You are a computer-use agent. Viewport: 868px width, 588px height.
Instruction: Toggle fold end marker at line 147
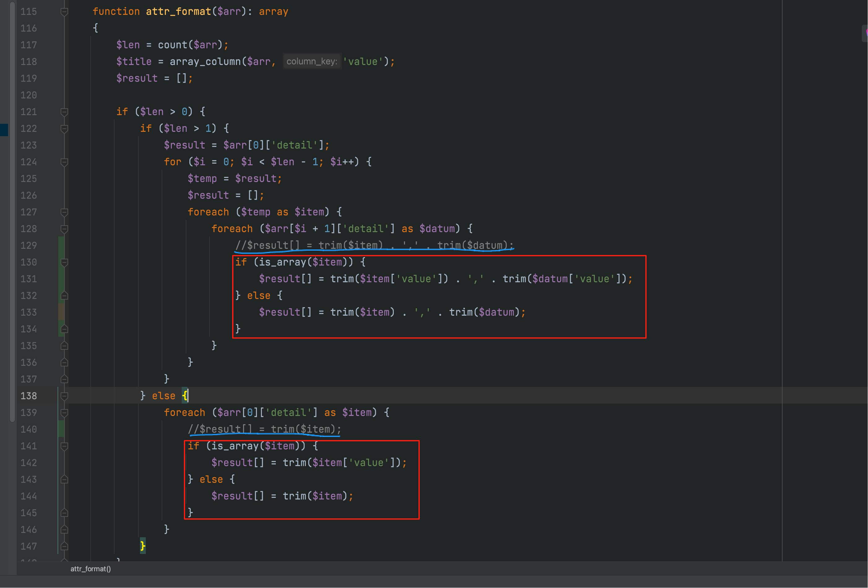(x=64, y=547)
